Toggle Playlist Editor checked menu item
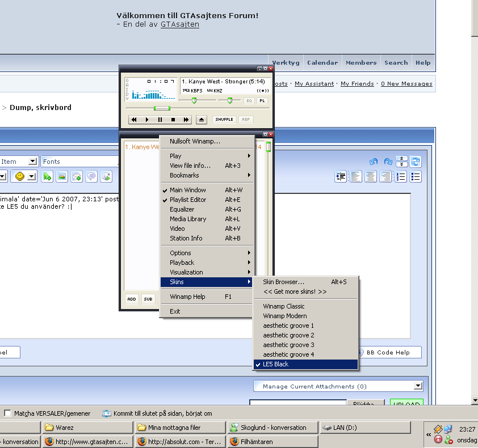The height and width of the screenshot is (448, 478). pos(207,200)
